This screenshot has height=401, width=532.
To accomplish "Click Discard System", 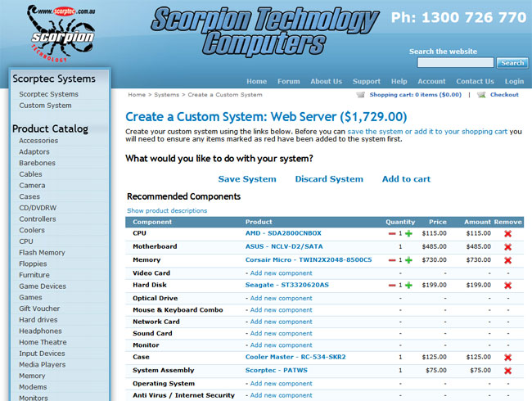I will (329, 179).
